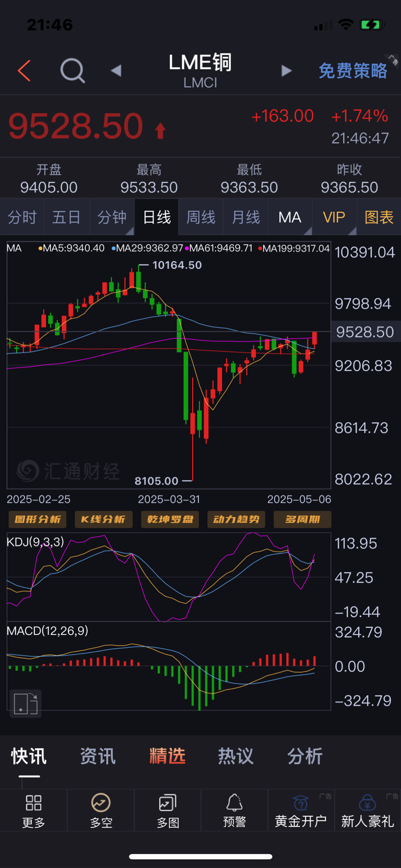401x868 pixels.
Task: Click the 多周期 button
Action: (302, 519)
